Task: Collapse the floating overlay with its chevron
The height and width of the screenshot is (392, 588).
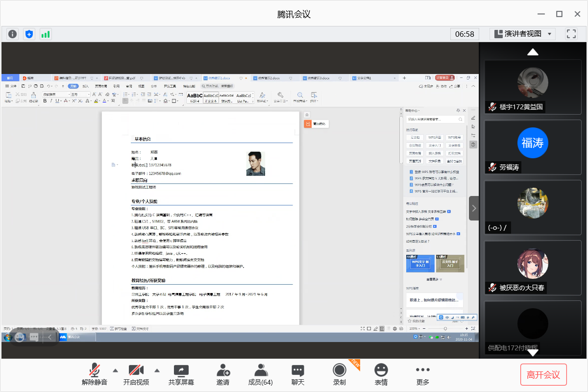Action: pos(50,337)
